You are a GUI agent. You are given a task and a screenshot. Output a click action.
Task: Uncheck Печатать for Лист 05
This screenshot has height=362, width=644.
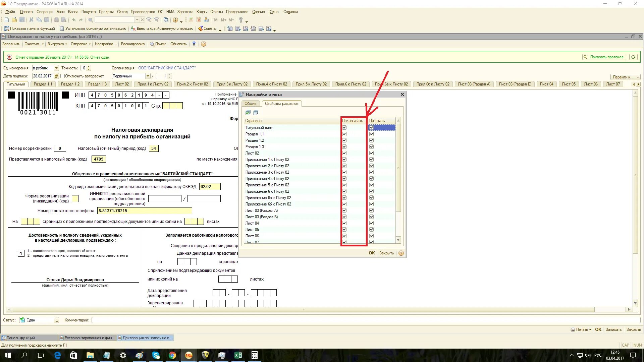point(371,230)
